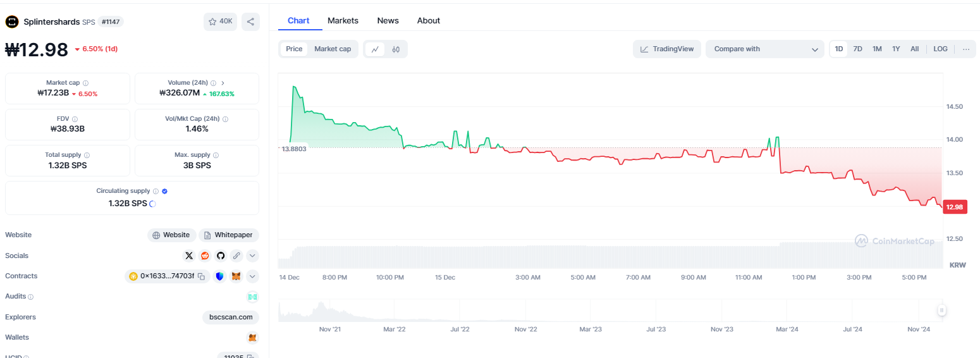
Task: Set chart range to 1Y
Action: tap(896, 49)
